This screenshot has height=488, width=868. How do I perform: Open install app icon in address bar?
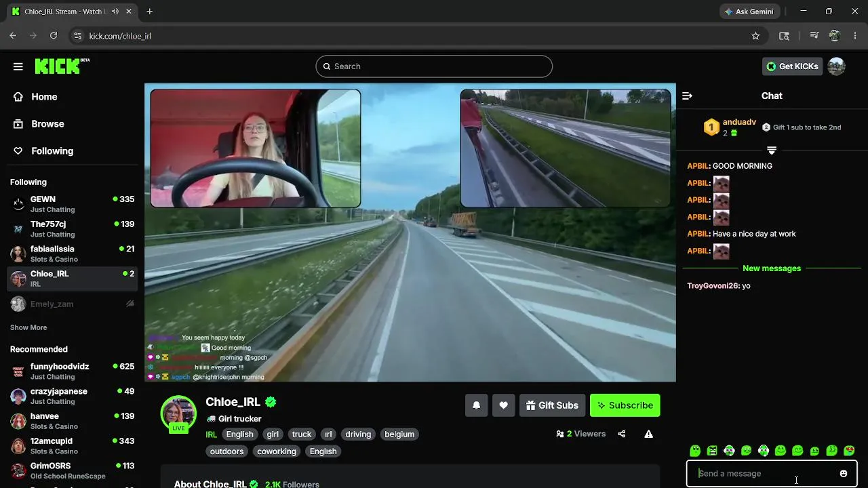coord(784,36)
